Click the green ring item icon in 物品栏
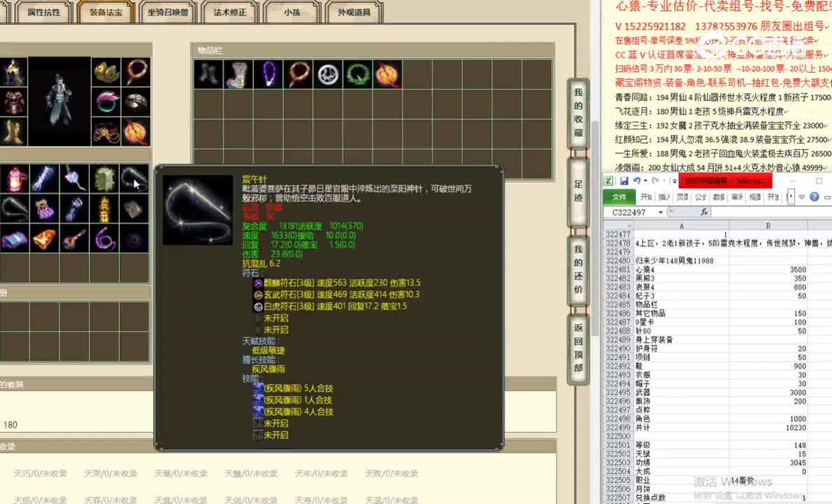The image size is (832, 504). [x=358, y=73]
